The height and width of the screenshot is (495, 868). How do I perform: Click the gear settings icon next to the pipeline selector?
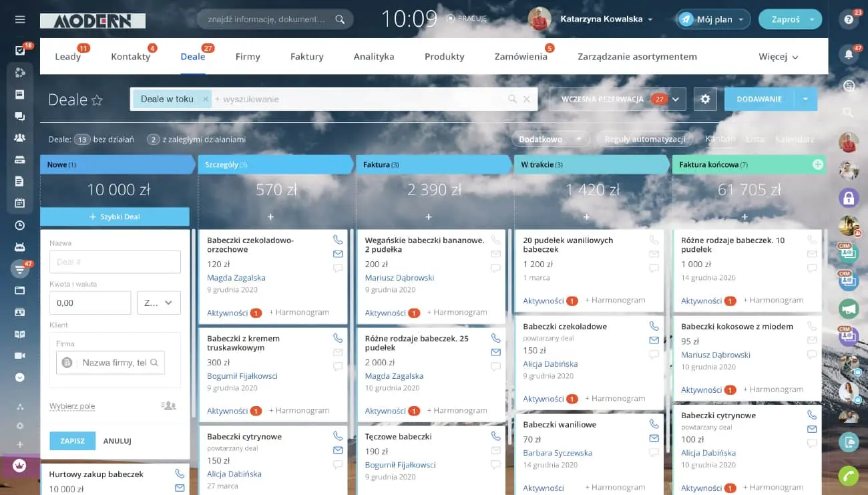[x=705, y=99]
